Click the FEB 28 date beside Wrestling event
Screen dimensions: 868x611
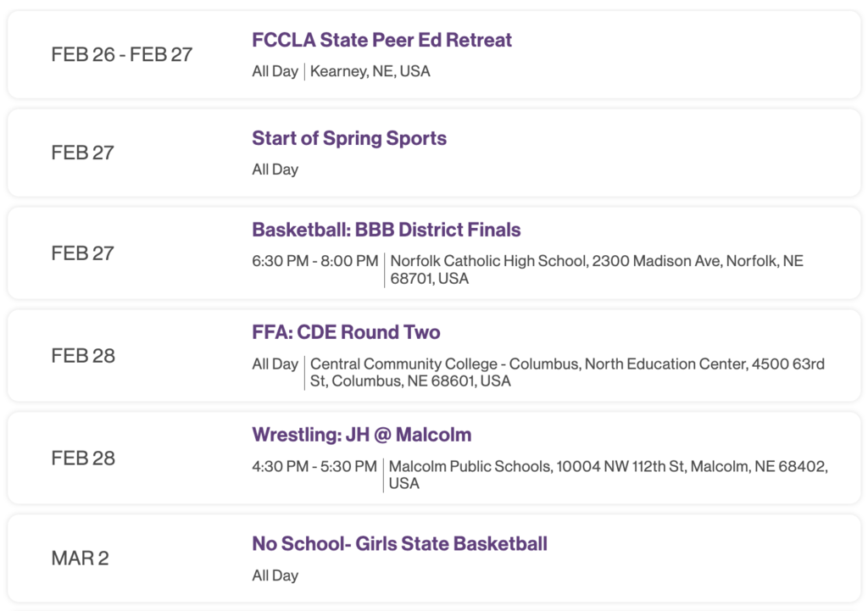[83, 458]
